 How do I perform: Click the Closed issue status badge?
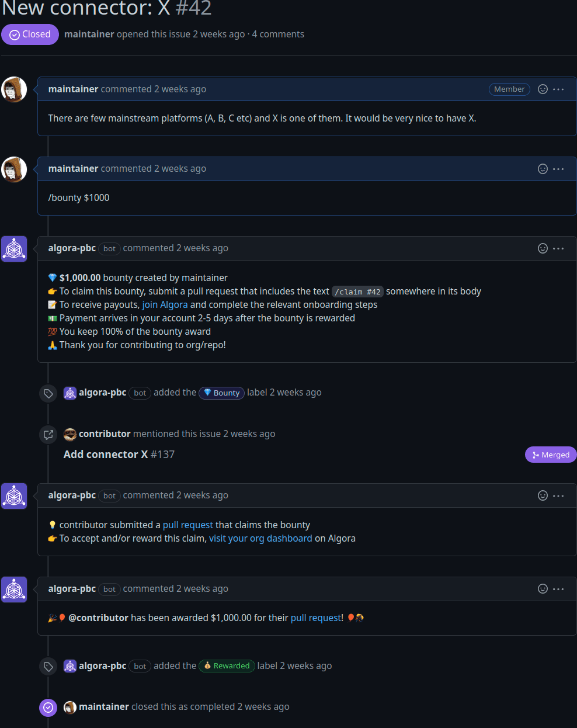30,34
